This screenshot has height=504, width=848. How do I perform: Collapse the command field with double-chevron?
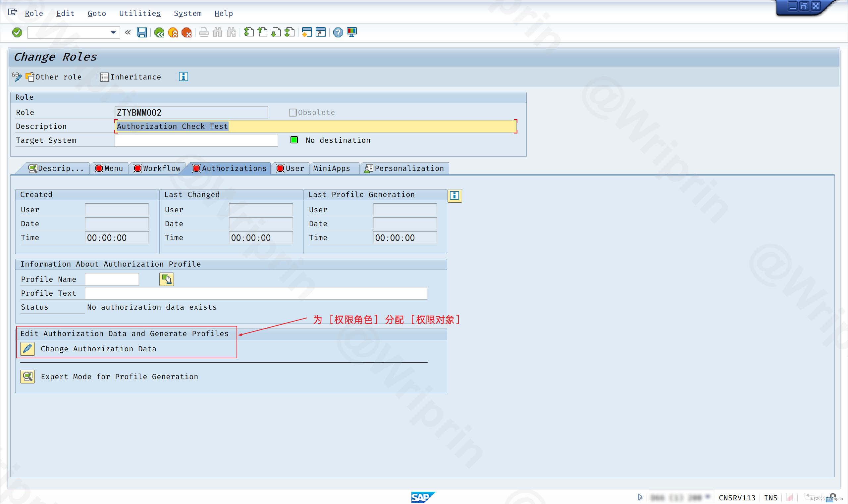pyautogui.click(x=128, y=32)
